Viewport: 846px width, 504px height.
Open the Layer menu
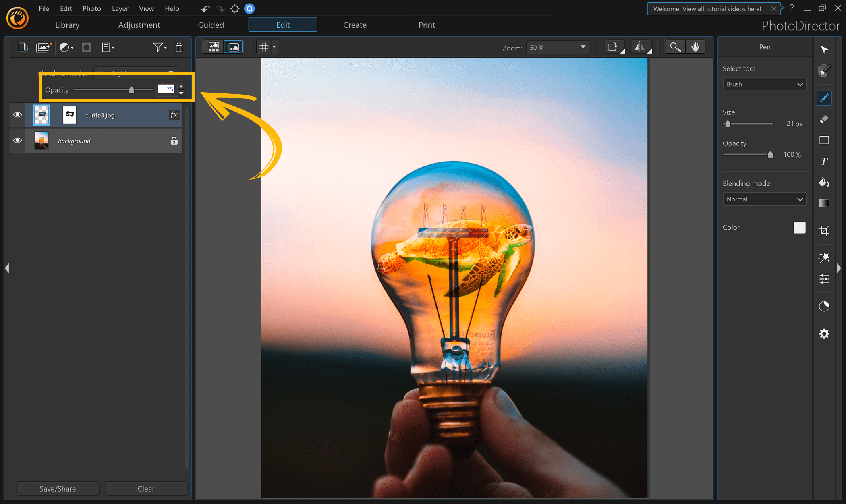tap(120, 8)
